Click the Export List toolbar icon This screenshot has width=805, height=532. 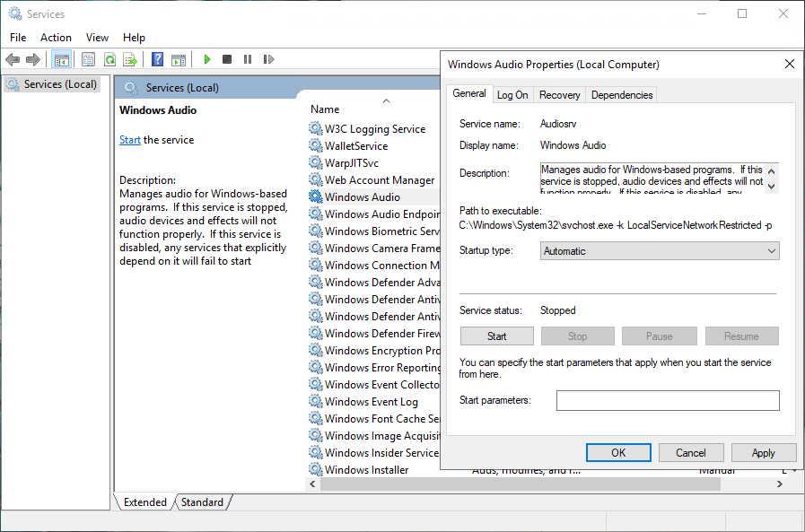pos(130,59)
